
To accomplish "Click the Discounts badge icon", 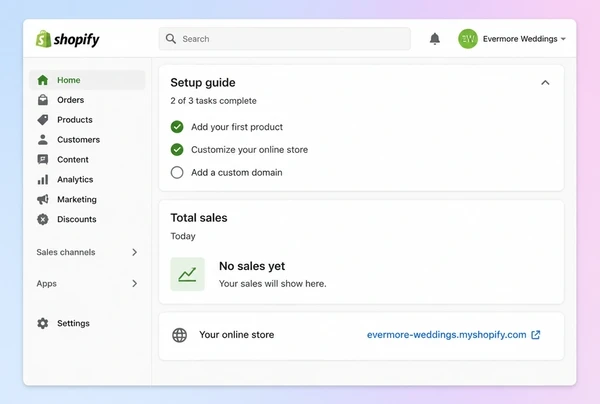I will pyautogui.click(x=43, y=219).
